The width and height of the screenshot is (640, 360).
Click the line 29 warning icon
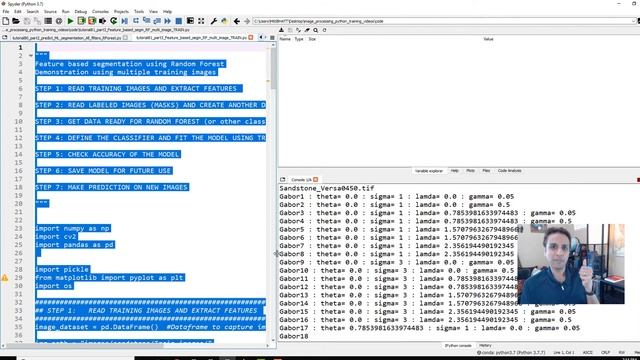[x=5, y=278]
